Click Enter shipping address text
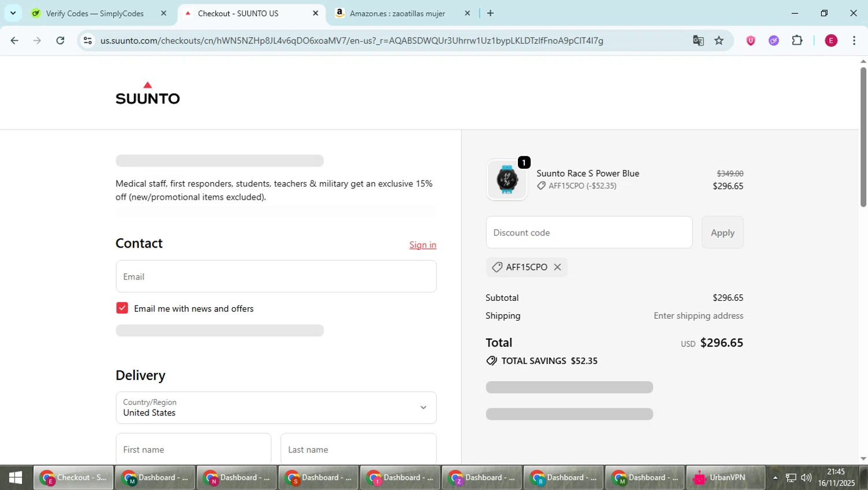Viewport: 868px width, 490px height. tap(698, 315)
